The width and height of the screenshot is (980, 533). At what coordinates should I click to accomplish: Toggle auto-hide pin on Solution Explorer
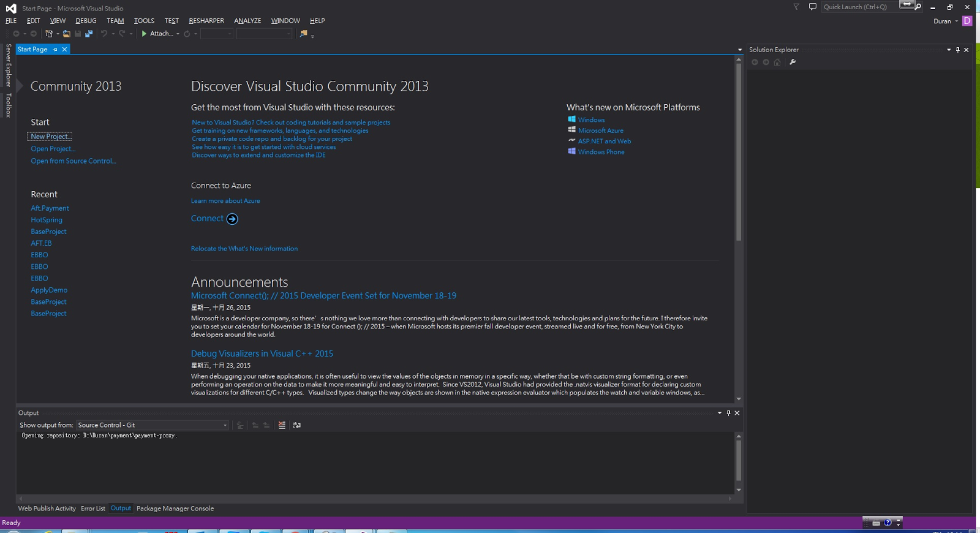pos(958,50)
